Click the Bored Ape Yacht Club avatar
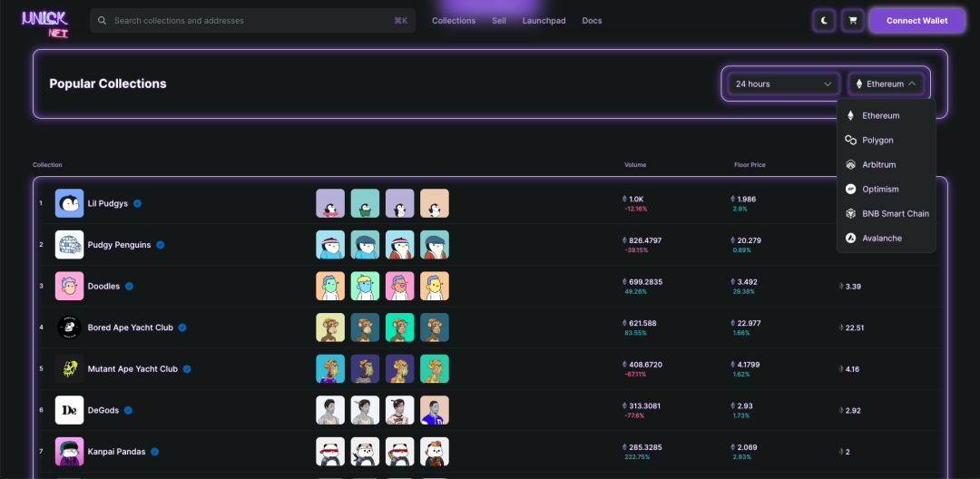 tap(69, 327)
